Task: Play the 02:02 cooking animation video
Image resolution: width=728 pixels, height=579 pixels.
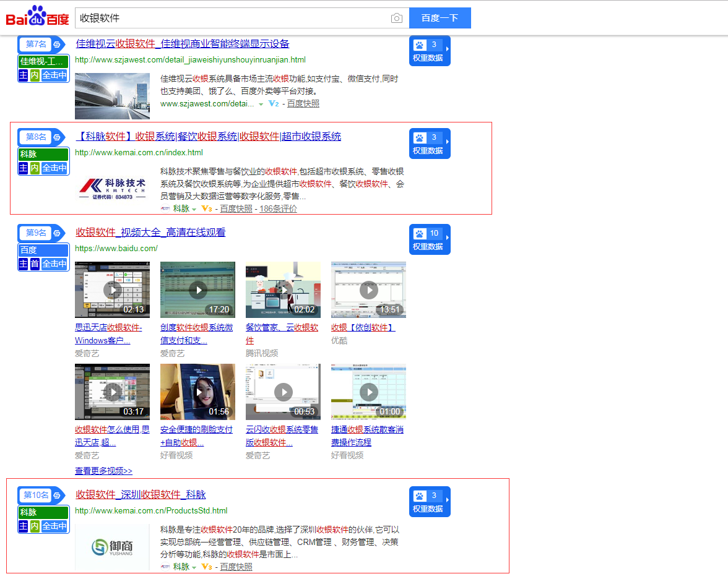Action: (284, 290)
